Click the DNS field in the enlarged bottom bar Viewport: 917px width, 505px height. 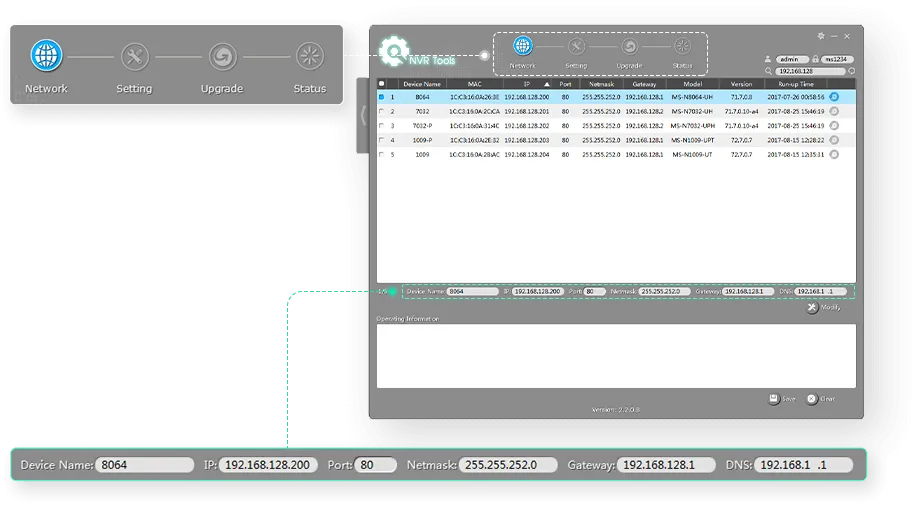tap(804, 465)
